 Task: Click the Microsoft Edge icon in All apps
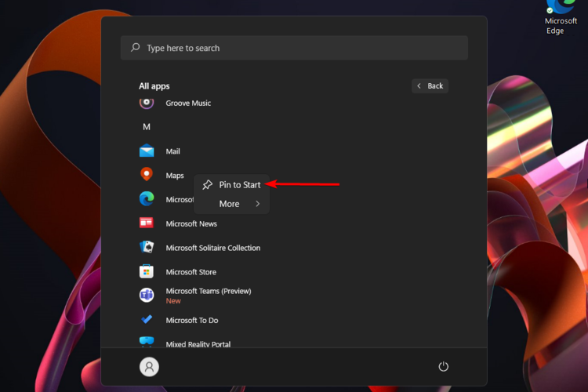click(x=147, y=199)
